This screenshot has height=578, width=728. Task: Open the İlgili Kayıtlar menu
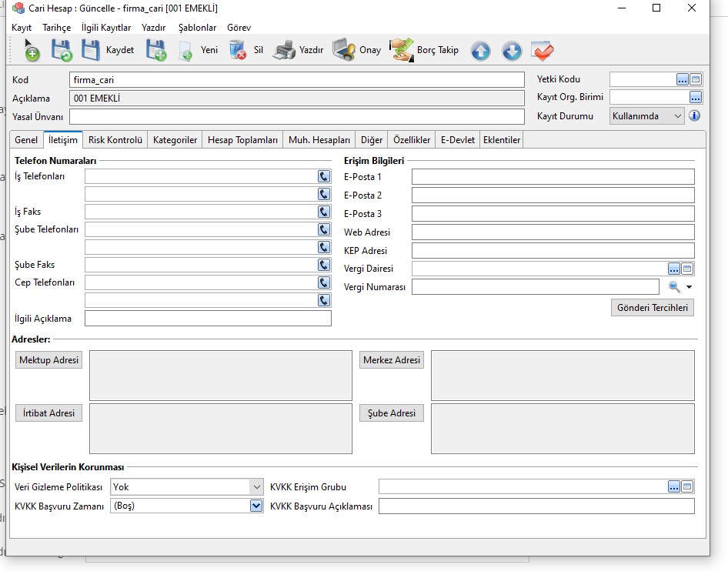(106, 27)
